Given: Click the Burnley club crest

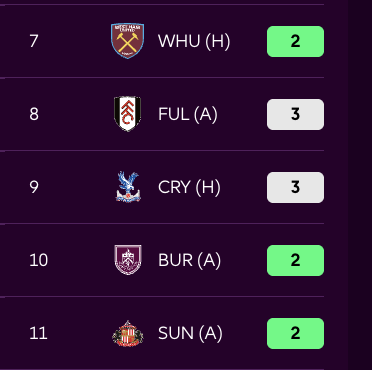Looking at the screenshot, I should tap(128, 260).
